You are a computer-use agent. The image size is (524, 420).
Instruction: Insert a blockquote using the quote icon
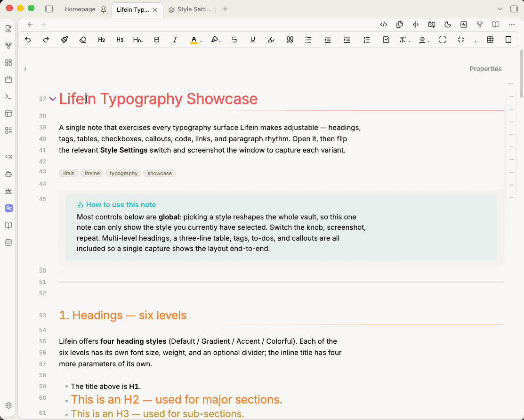[x=290, y=40]
